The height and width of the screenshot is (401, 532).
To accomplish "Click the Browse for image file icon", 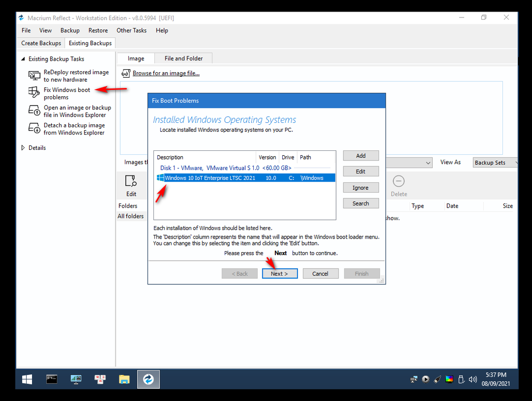I will click(126, 73).
